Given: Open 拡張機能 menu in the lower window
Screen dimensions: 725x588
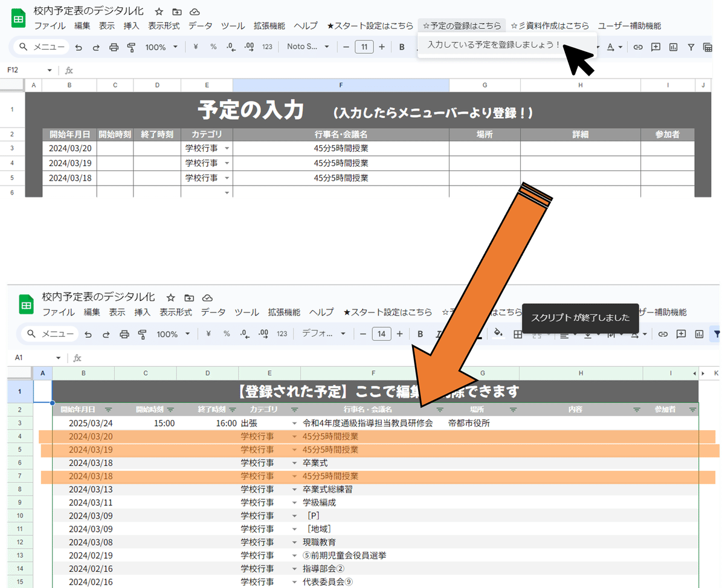Looking at the screenshot, I should pyautogui.click(x=284, y=312).
